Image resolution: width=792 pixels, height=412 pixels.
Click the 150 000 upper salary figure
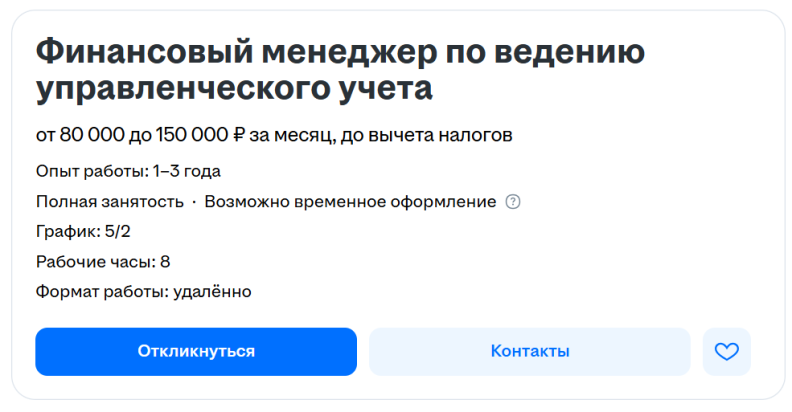click(x=192, y=135)
